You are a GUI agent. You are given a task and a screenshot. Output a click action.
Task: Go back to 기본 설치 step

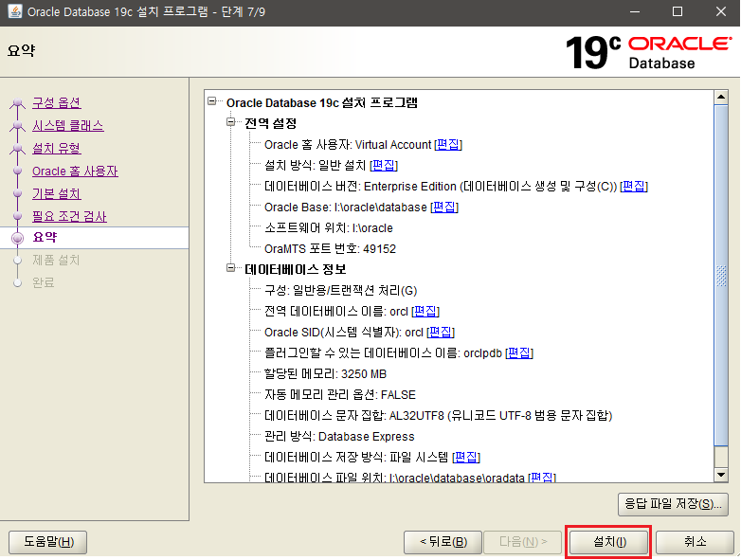[x=56, y=193]
